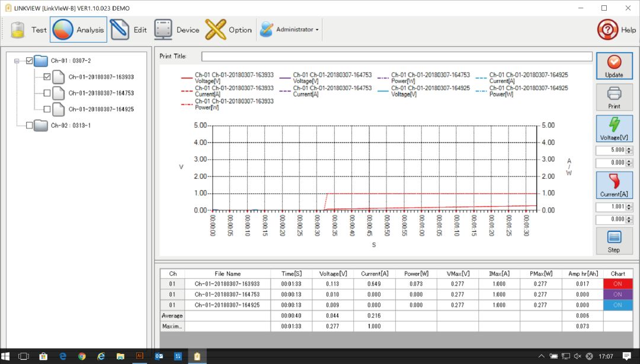Uncheck the Ch-01 : 0307-2 folder checkbox

[x=30, y=61]
